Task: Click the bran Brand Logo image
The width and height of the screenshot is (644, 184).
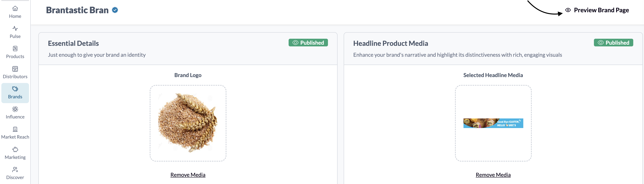Action: [188, 123]
